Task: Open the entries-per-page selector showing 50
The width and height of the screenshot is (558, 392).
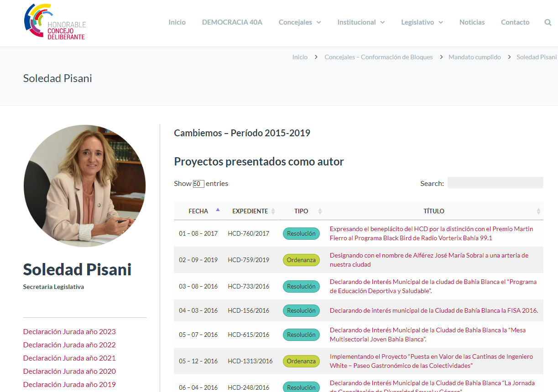Action: click(198, 184)
